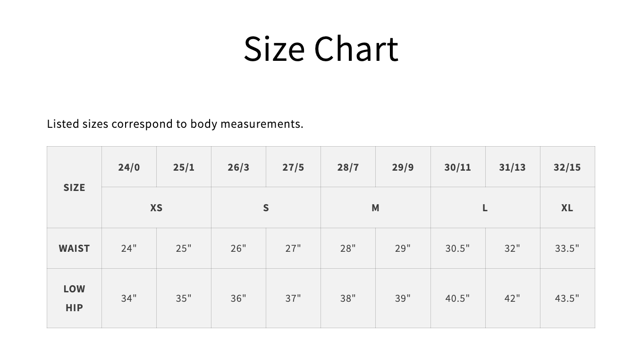Click the 35" low hip measurement cell

(x=184, y=298)
